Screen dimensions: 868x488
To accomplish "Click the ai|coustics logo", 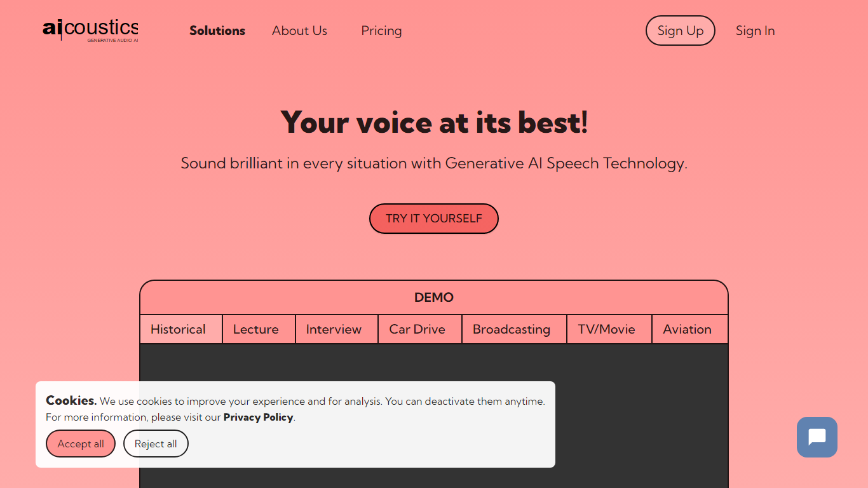I will click(90, 29).
